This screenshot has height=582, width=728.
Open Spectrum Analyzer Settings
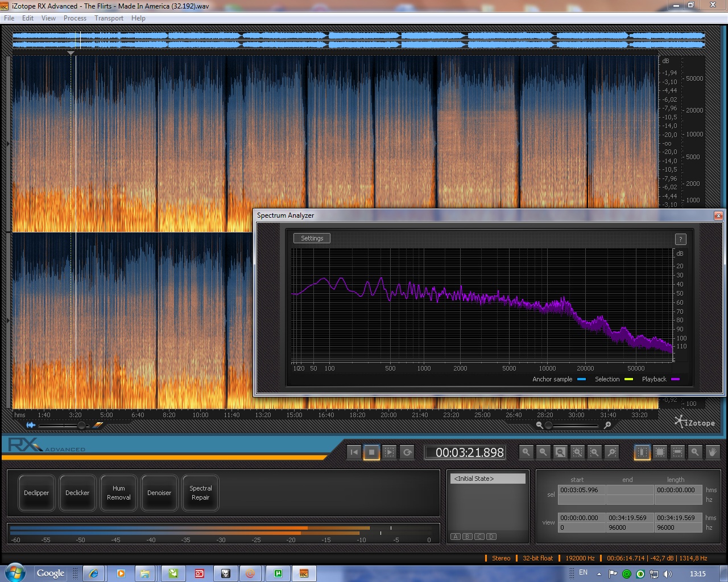pos(312,238)
